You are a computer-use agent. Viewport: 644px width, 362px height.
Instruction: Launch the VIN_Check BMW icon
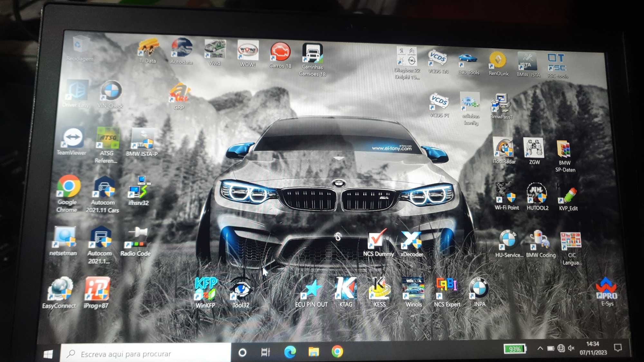(x=110, y=95)
